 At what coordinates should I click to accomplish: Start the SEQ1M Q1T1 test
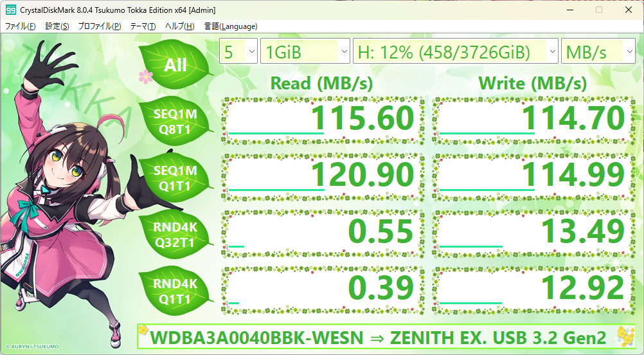point(175,178)
